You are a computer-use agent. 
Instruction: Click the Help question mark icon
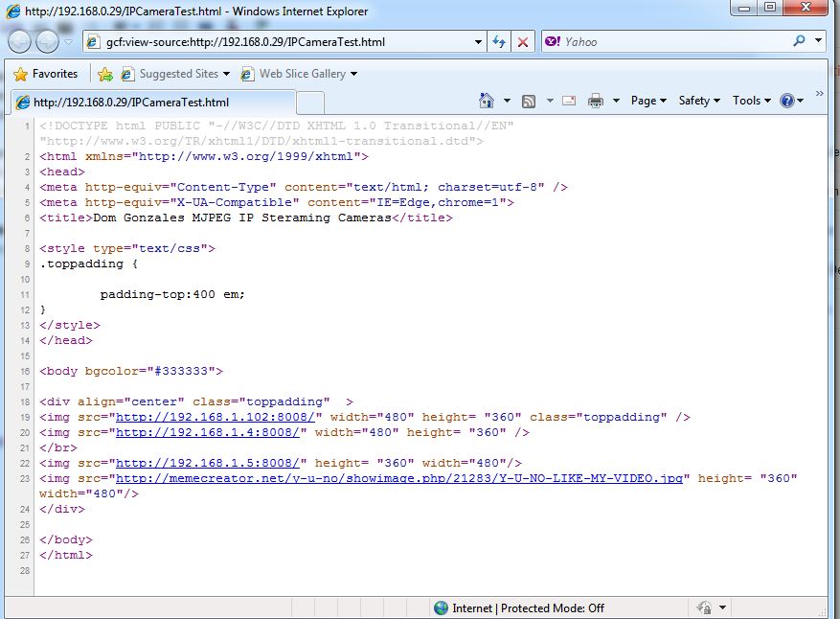click(788, 100)
